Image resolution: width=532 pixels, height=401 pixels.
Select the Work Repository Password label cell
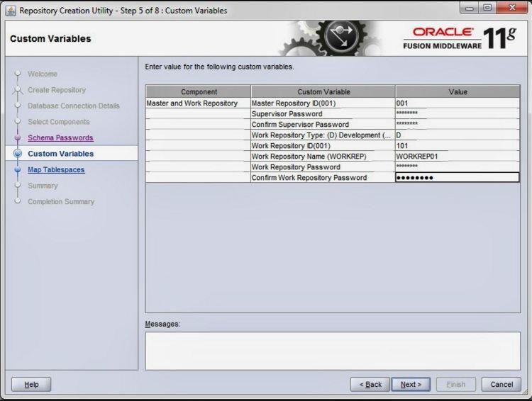323,166
